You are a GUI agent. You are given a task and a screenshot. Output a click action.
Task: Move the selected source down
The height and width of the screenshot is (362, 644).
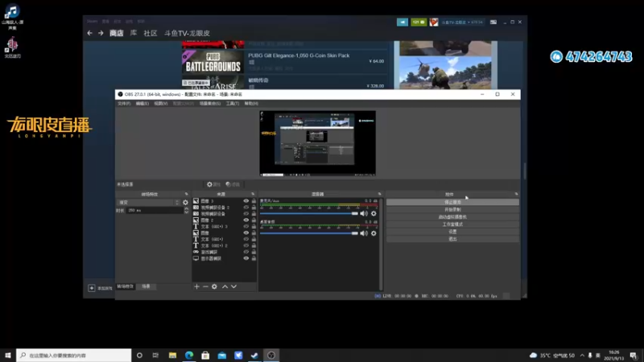[233, 286]
